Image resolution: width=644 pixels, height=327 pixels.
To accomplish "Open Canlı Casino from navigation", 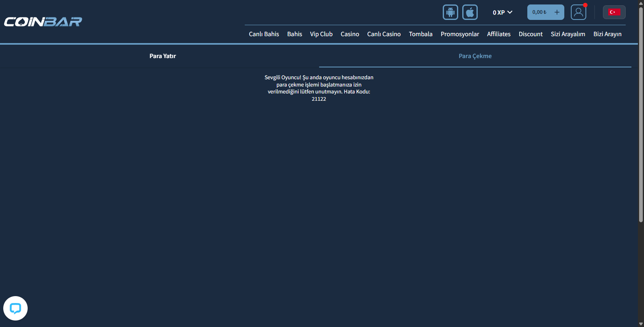I will (x=384, y=34).
